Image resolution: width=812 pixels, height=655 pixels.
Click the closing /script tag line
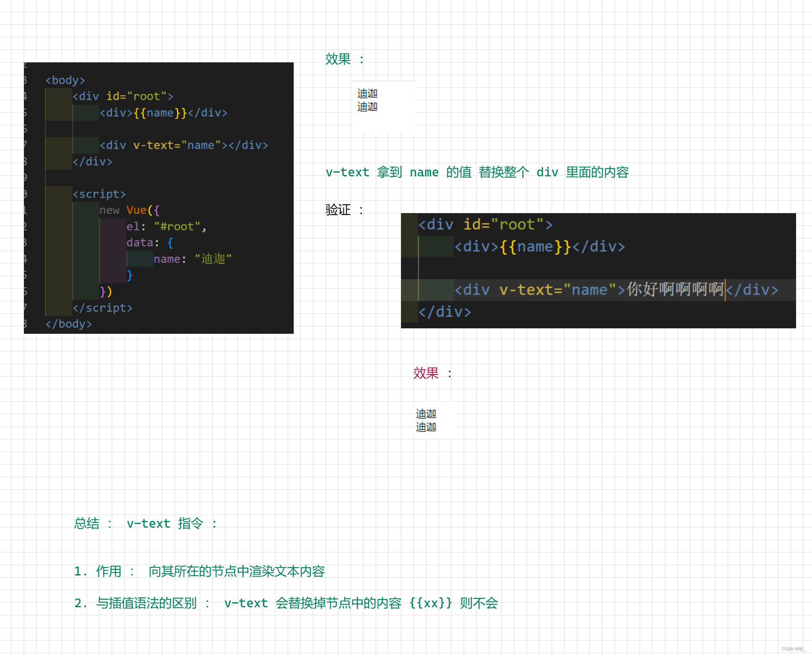pos(102,308)
